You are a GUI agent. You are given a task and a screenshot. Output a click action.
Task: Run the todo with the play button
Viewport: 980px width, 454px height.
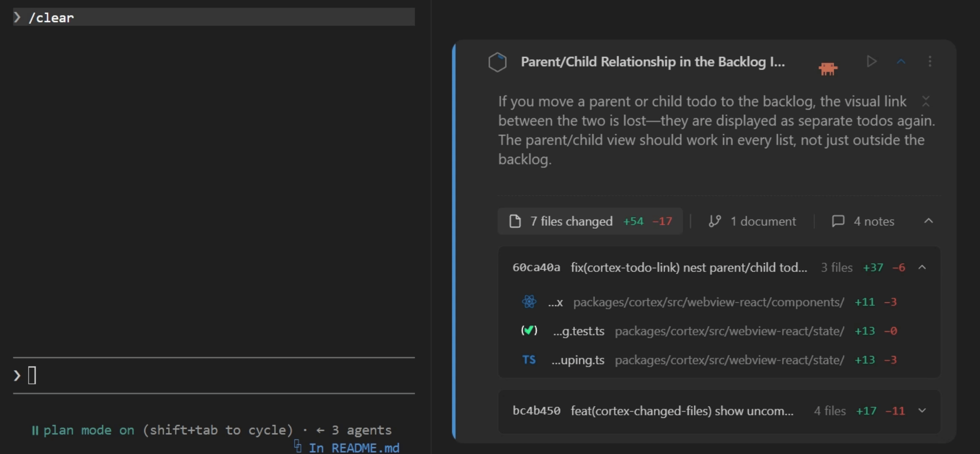pyautogui.click(x=872, y=61)
